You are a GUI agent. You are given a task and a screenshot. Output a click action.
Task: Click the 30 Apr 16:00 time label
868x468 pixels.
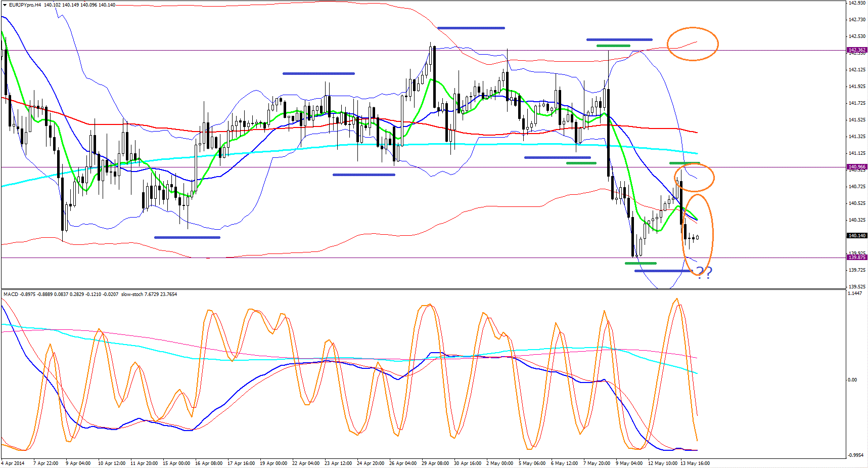468,463
